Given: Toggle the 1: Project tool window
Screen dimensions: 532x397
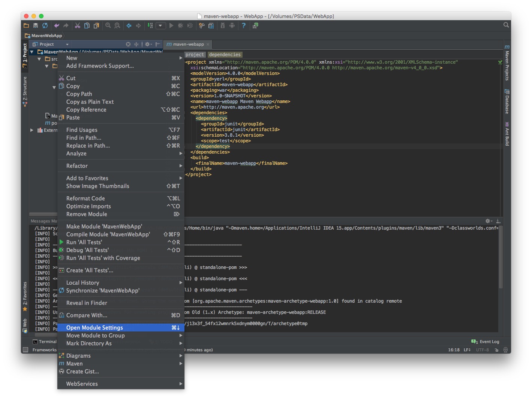Looking at the screenshot, I should click(25, 55).
